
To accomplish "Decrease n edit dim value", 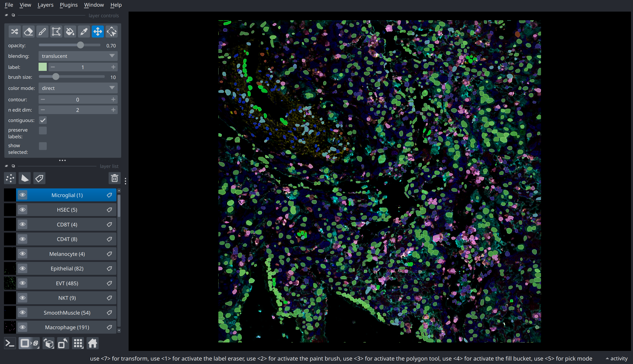I will coord(43,110).
